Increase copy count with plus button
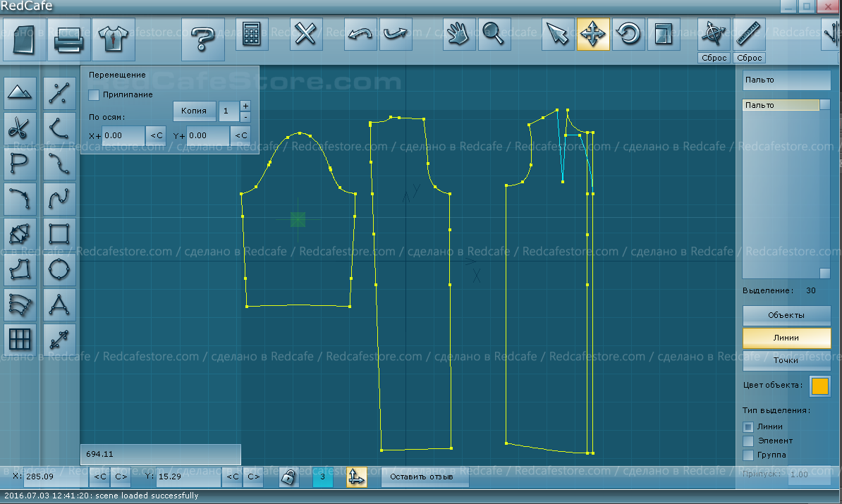 pyautogui.click(x=245, y=106)
